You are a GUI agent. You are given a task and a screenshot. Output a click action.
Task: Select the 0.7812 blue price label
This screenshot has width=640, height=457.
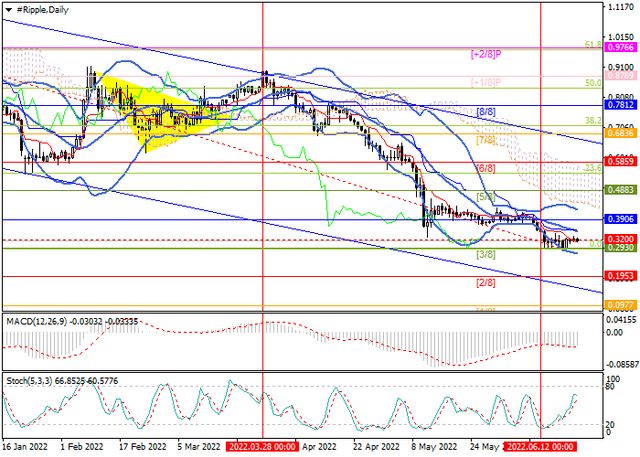[621, 105]
